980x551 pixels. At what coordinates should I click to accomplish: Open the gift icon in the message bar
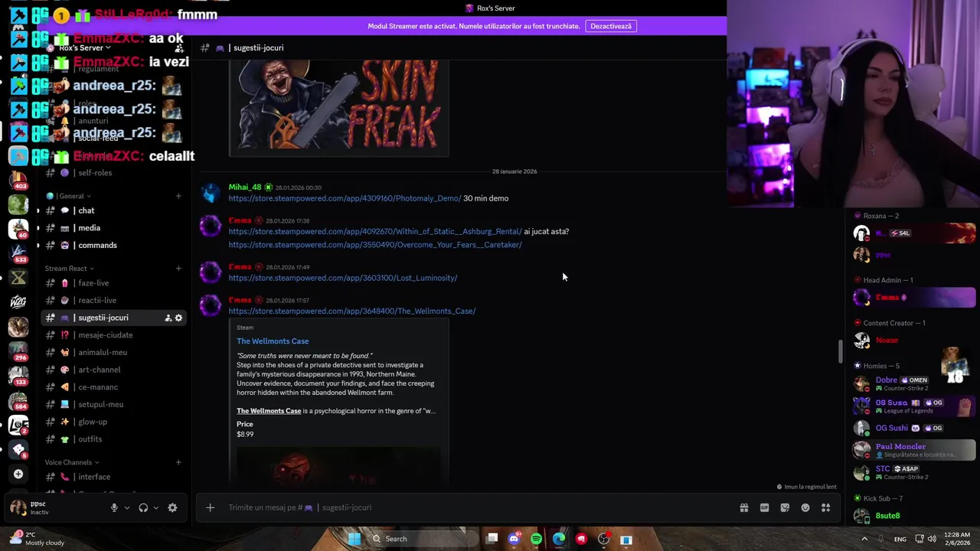pos(743,507)
